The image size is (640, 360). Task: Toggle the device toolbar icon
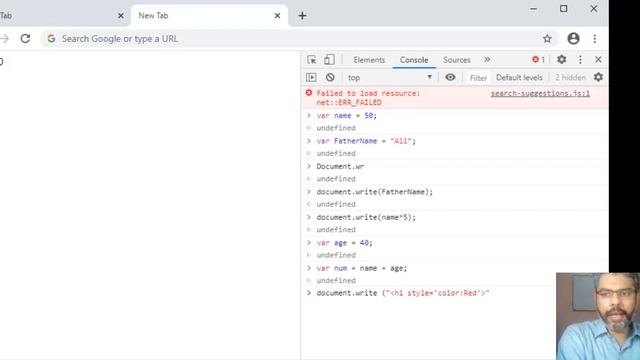[x=329, y=60]
